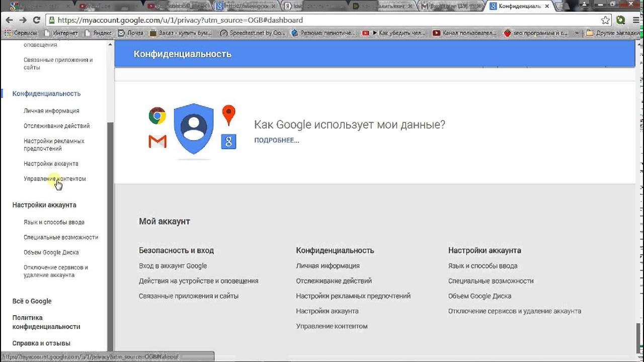This screenshot has width=644, height=362.
Task: Open Управление контентом in the sidebar
Action: (x=55, y=178)
